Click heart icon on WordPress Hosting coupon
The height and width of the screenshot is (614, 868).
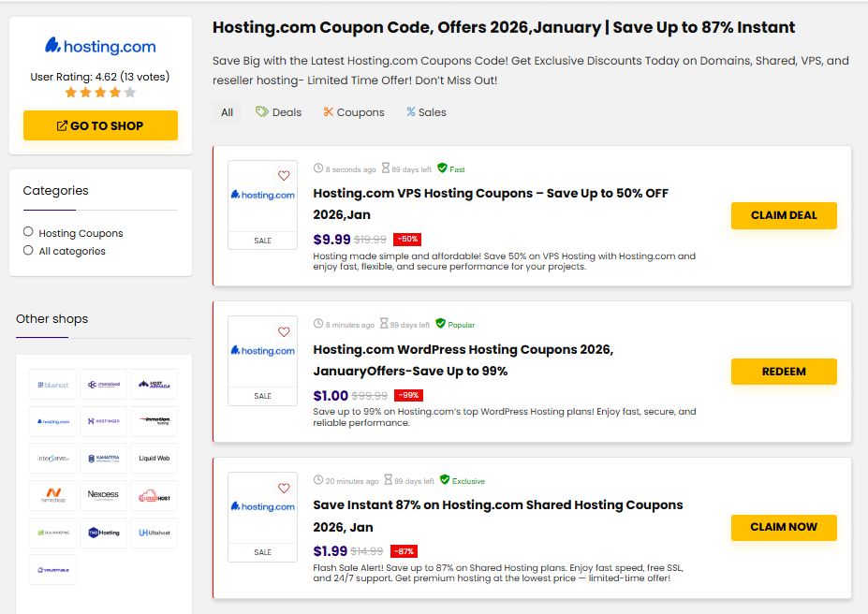284,332
